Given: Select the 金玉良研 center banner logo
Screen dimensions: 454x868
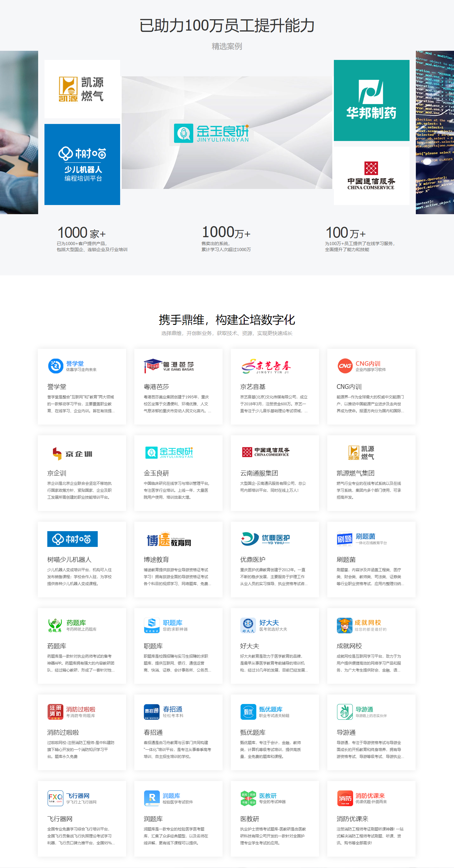Looking at the screenshot, I should pos(212,133).
